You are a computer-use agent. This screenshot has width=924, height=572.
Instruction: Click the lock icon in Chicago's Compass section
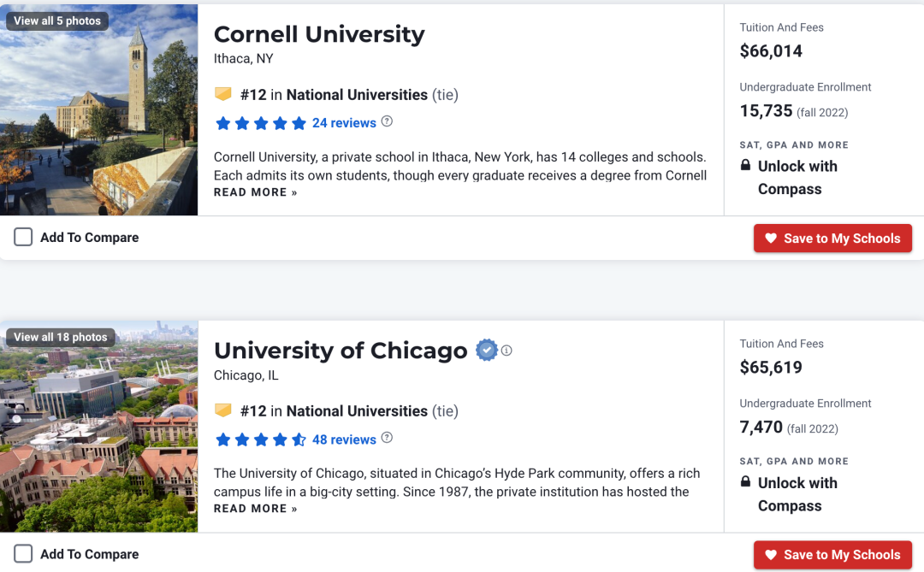point(745,481)
